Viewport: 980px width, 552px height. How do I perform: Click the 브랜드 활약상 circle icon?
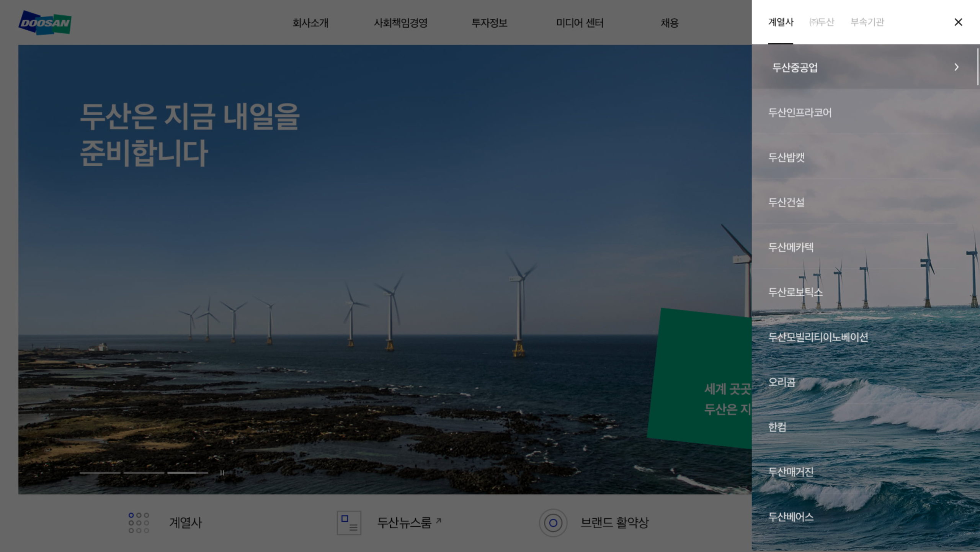[553, 523]
